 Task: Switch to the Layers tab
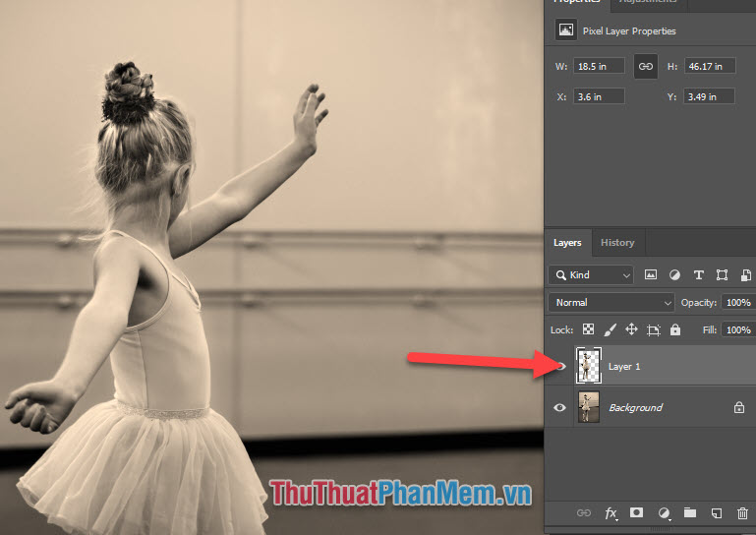567,243
